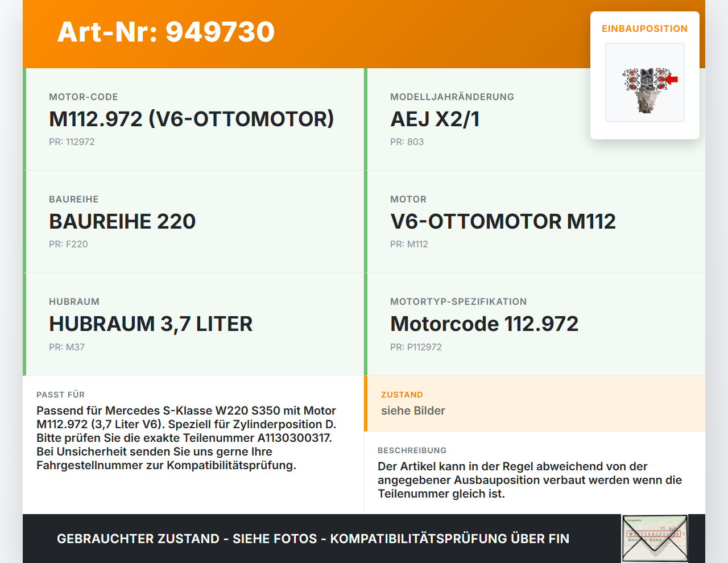
Task: Click the vehicle registration document thumbnail in footer
Action: pyautogui.click(x=655, y=539)
